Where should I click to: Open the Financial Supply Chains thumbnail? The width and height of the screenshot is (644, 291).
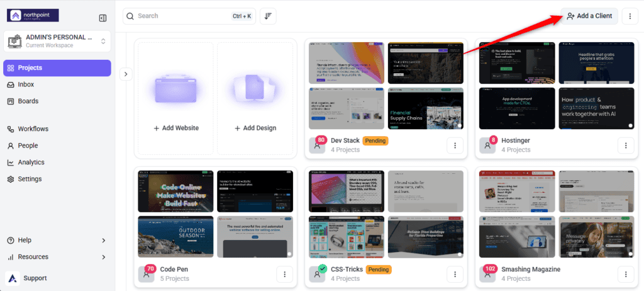tap(426, 108)
